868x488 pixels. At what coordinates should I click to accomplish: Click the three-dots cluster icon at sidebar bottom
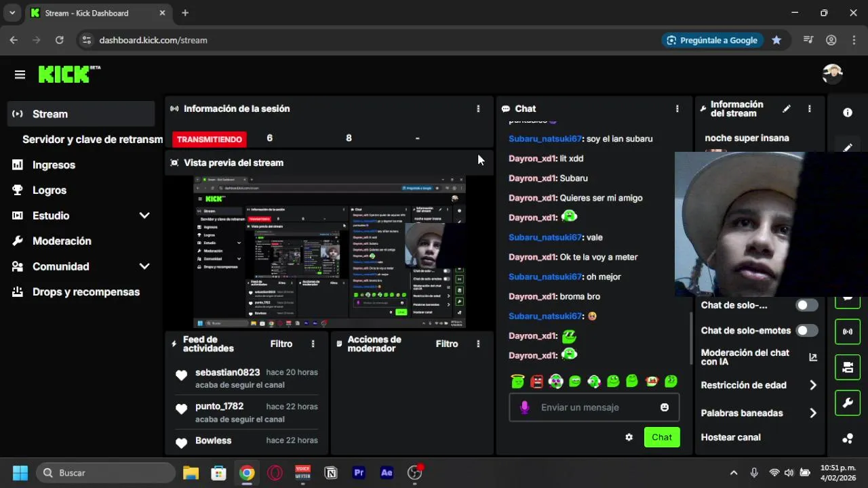pos(848,439)
